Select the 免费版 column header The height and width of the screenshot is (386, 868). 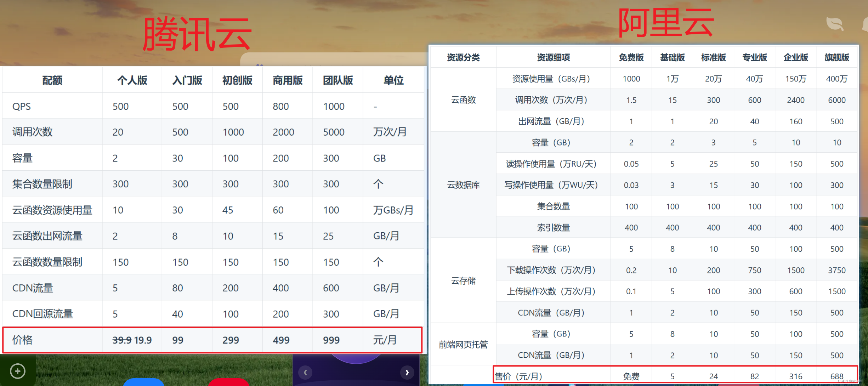point(631,57)
